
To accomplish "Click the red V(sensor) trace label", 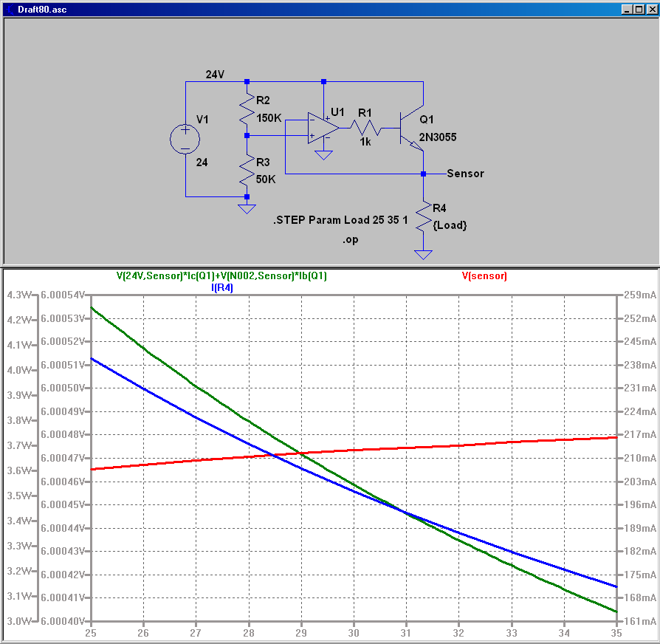I will 484,276.
